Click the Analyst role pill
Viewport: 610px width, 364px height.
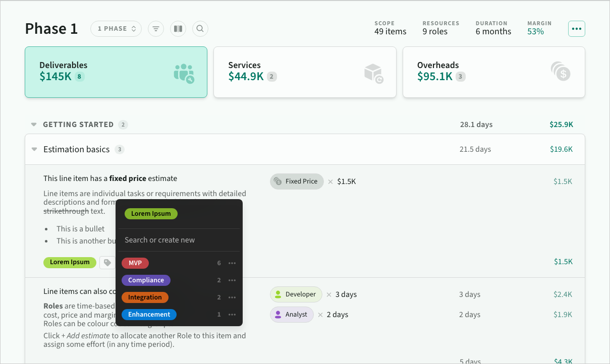pos(291,315)
